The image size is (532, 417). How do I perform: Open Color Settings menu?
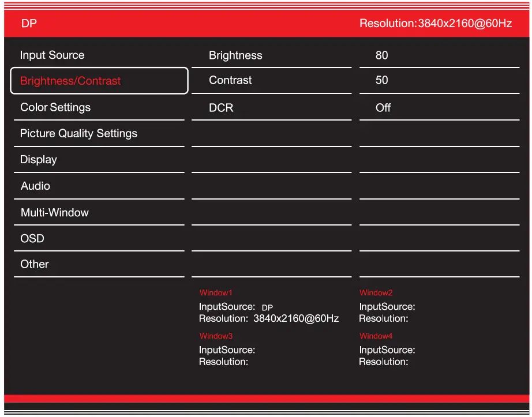55,107
